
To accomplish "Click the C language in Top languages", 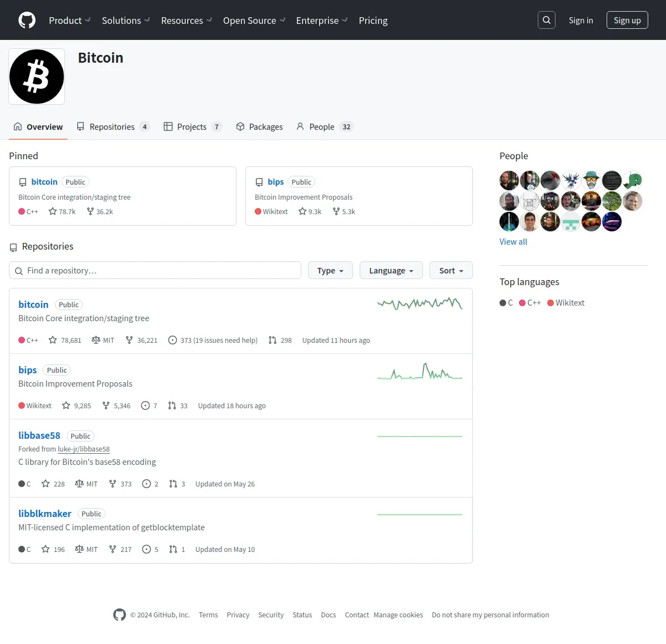I will point(506,302).
